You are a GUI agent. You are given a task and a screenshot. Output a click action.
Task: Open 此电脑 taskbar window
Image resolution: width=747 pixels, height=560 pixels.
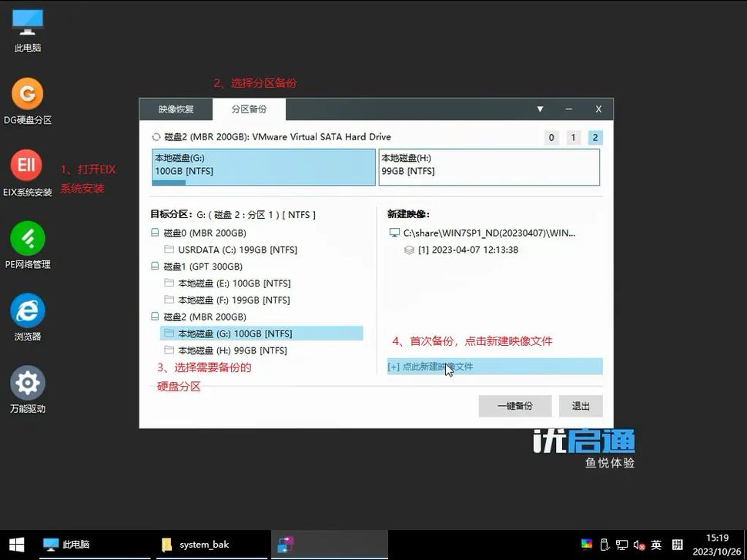pyautogui.click(x=95, y=545)
